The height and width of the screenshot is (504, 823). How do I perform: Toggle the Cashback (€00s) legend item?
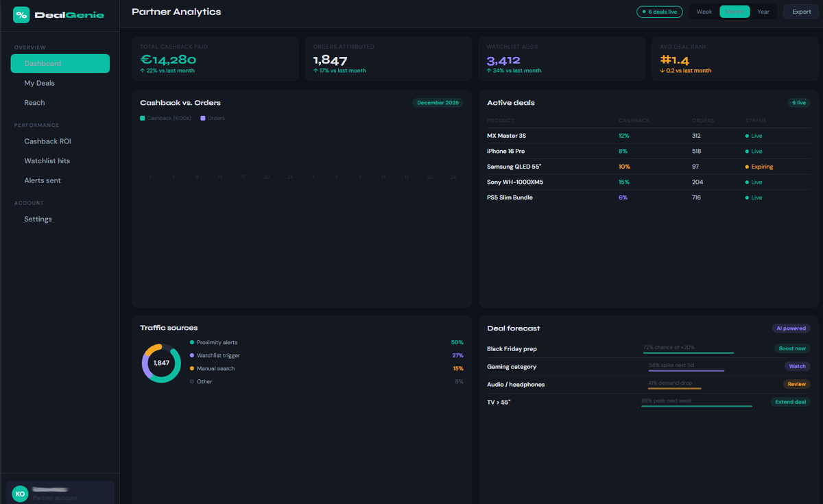[x=165, y=118]
